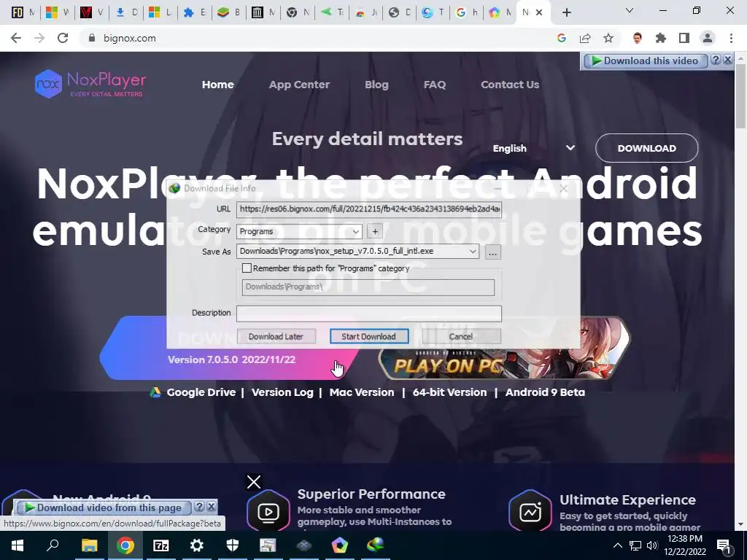
Task: Click the help icon on Download video from this page bar
Action: tap(200, 507)
